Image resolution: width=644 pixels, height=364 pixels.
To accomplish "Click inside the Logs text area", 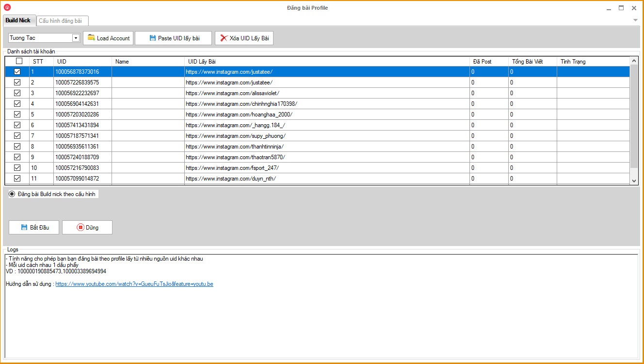I will [321, 306].
